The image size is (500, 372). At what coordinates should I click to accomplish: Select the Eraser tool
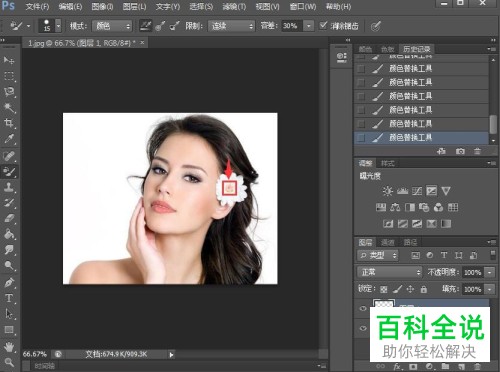[9, 218]
